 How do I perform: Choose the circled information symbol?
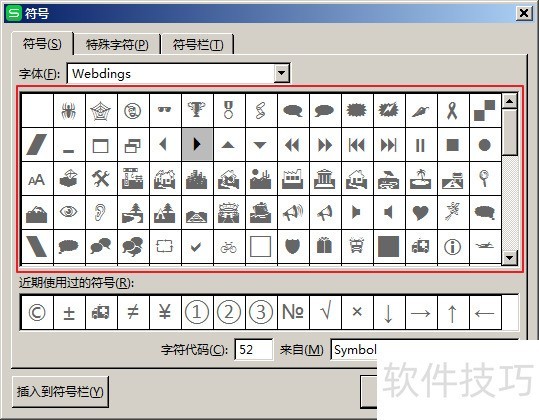pos(453,247)
